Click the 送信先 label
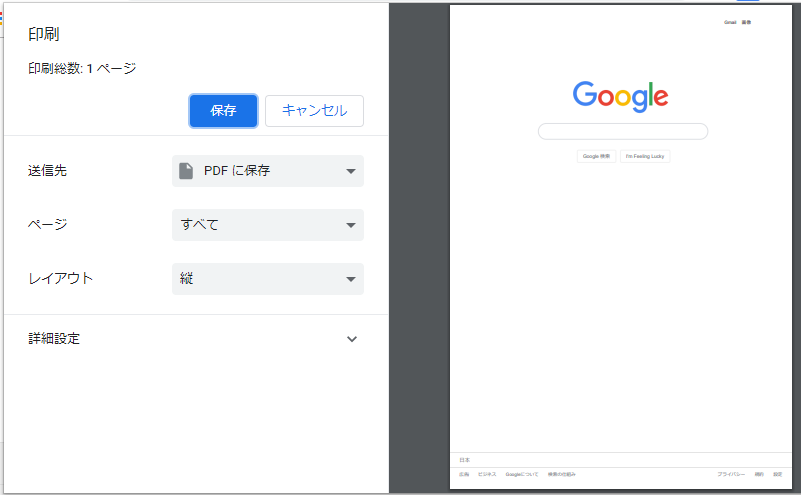This screenshot has width=801, height=495. pyautogui.click(x=48, y=171)
